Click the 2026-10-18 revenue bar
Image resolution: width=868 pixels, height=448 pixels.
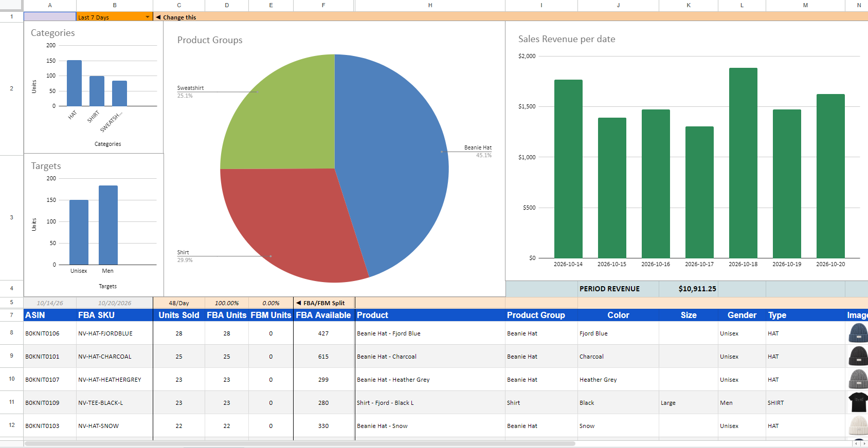(x=743, y=163)
